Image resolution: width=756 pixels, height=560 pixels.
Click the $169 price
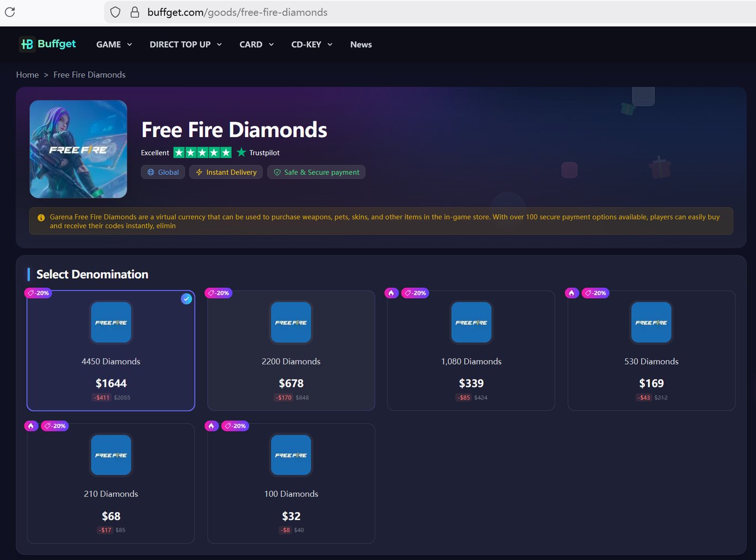click(x=651, y=383)
